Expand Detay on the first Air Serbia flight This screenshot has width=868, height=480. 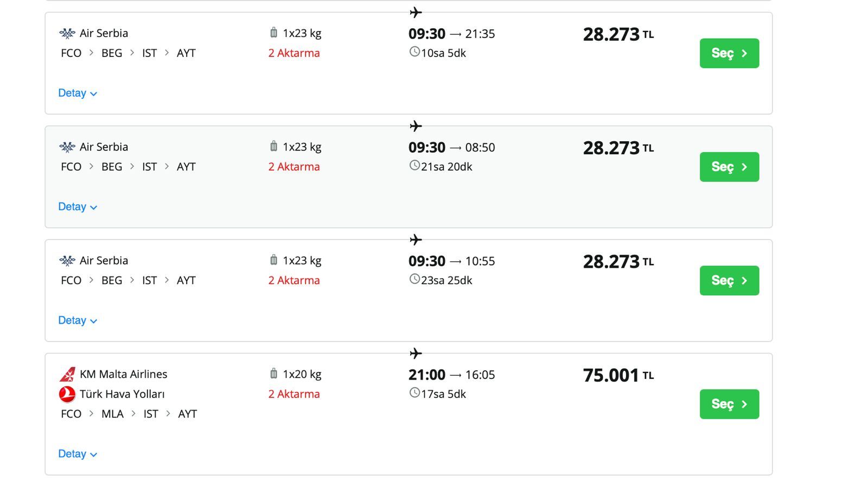click(x=78, y=93)
